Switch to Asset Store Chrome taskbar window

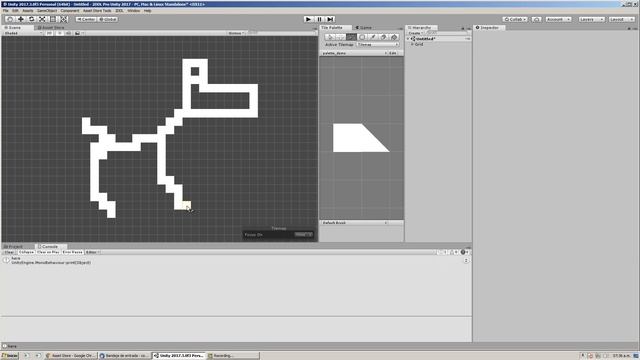(x=70, y=356)
